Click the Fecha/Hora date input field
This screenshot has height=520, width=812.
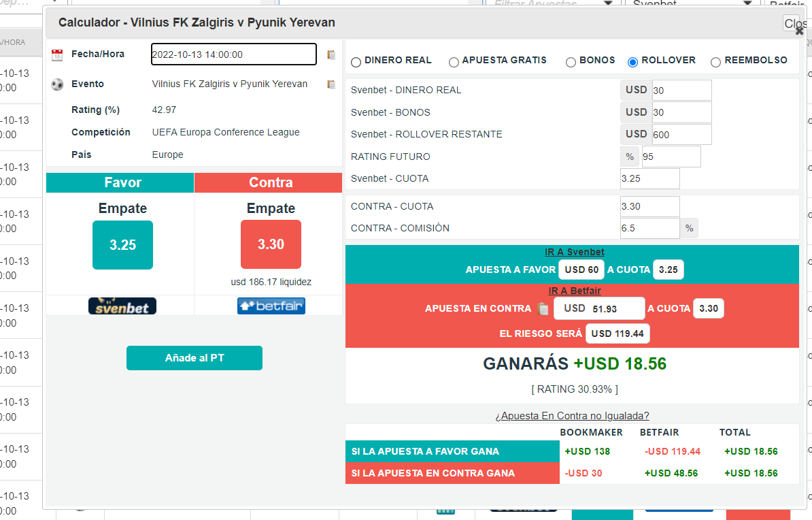point(233,54)
